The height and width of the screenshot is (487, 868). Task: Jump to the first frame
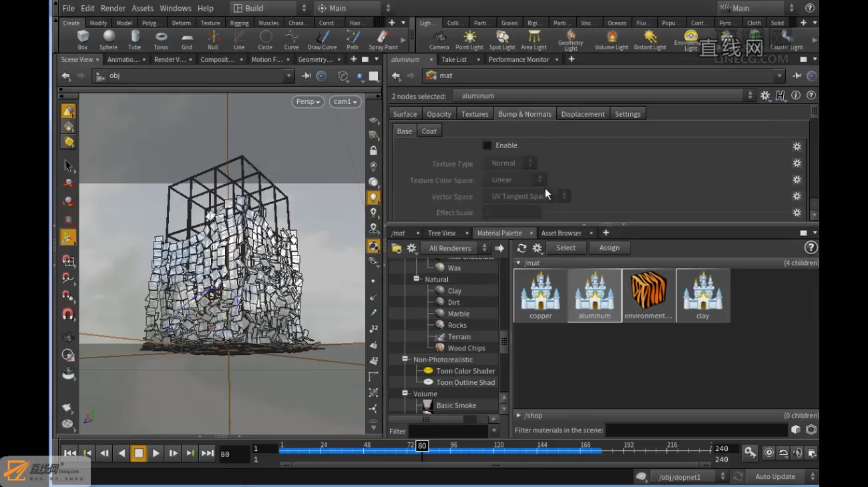click(x=69, y=454)
